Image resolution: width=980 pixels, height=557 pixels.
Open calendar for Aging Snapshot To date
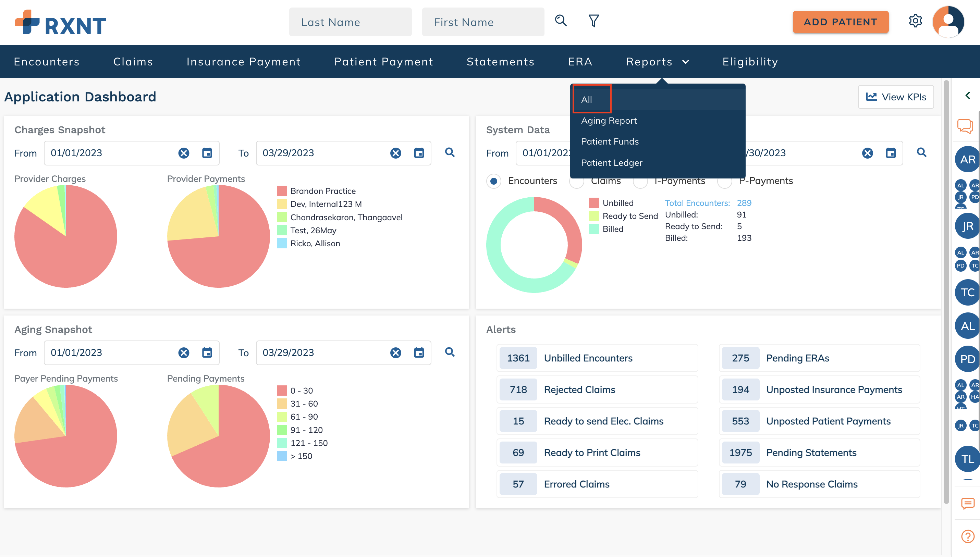point(419,353)
